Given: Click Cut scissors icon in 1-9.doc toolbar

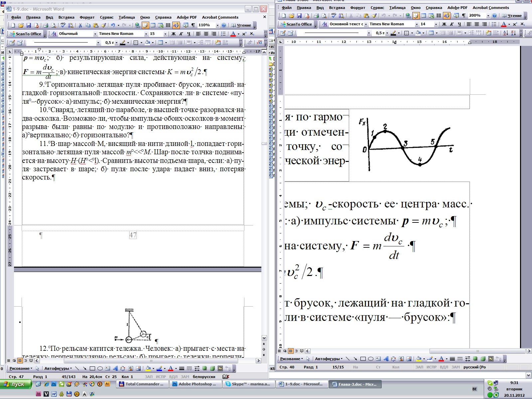Looking at the screenshot, I should tap(80, 25).
